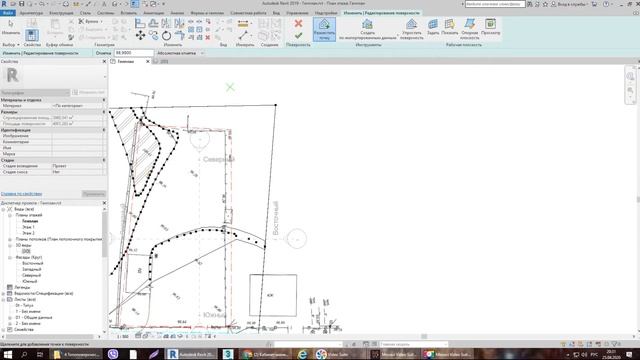This screenshot has width=640, height=360.
Task: Select the Align tool
Action: (x=140, y=23)
